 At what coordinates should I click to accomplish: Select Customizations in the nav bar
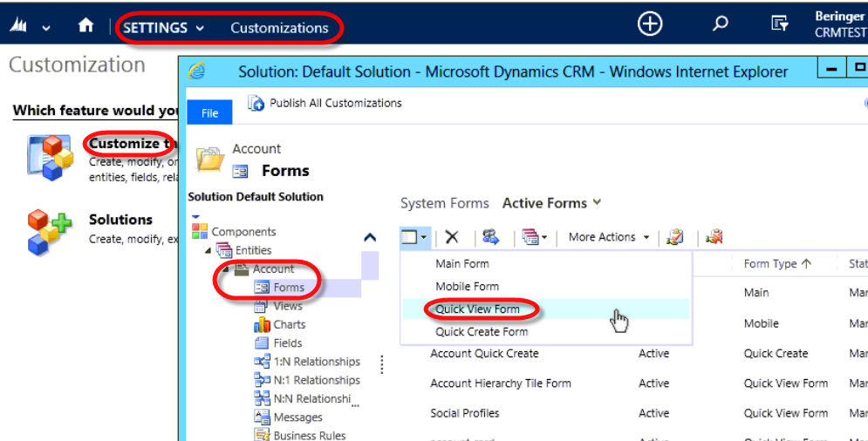pos(279,28)
